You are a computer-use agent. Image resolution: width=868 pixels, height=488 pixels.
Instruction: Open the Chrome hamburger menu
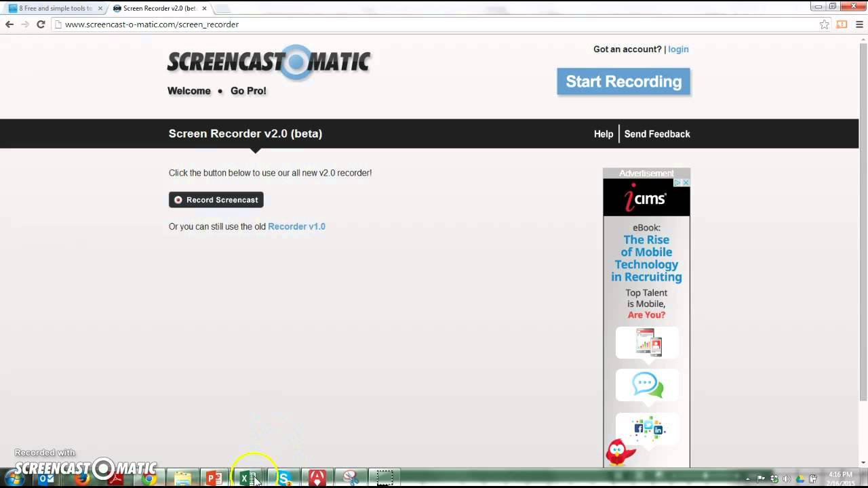click(x=859, y=24)
